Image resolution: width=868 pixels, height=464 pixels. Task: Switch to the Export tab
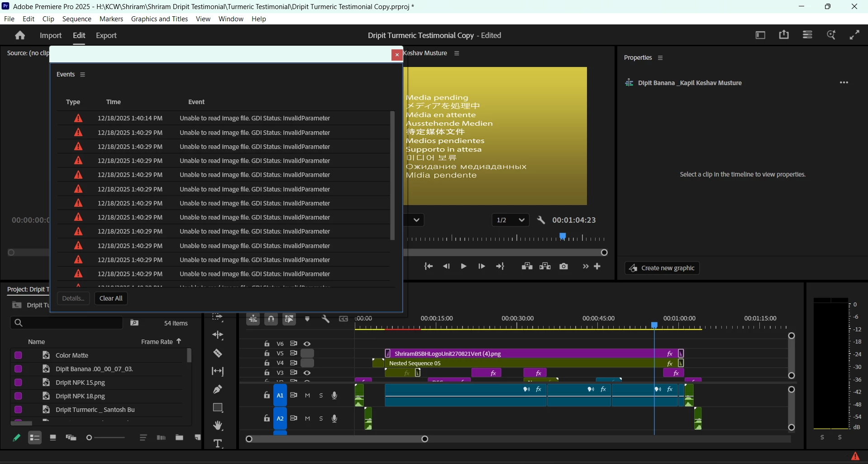[106, 35]
